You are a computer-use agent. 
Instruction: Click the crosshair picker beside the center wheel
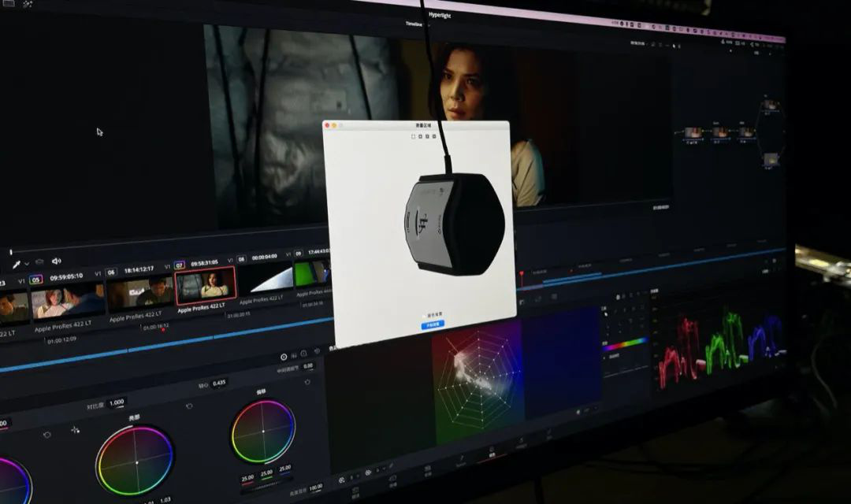pos(75,430)
